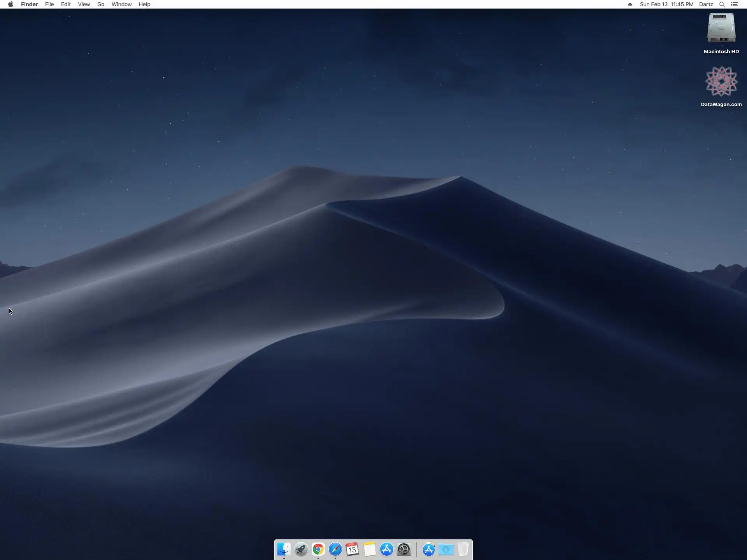Image resolution: width=747 pixels, height=560 pixels.
Task: Open Google Chrome from the Dock
Action: click(x=318, y=549)
